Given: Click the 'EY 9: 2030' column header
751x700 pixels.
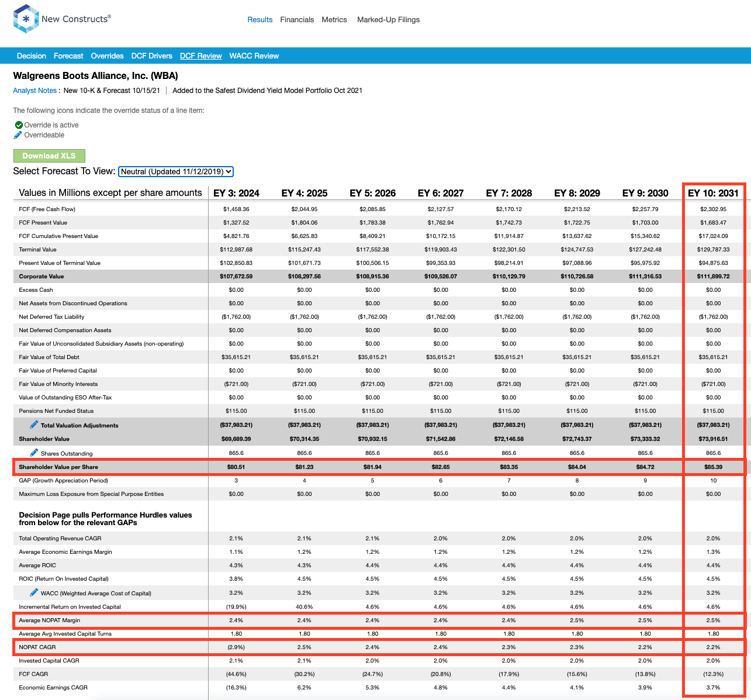Looking at the screenshot, I should pos(645,193).
